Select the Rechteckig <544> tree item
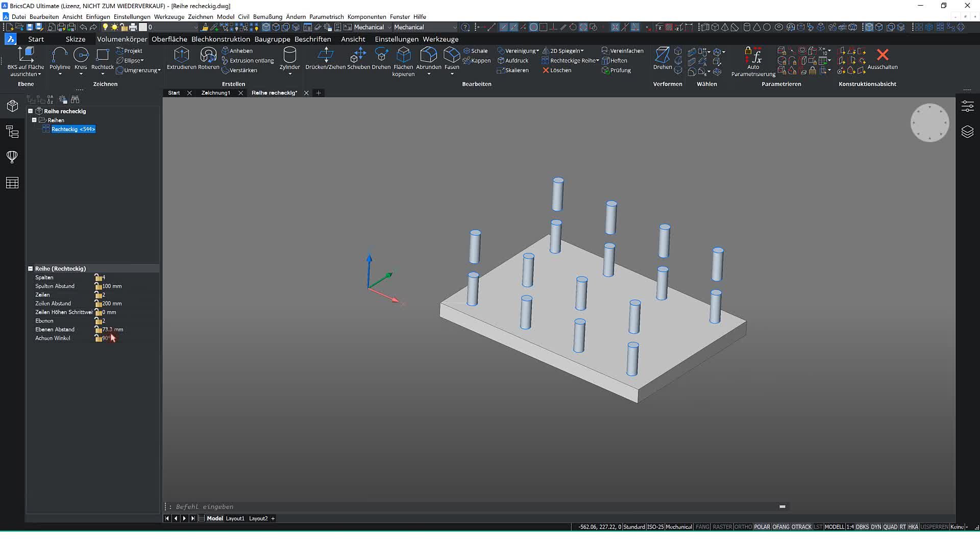Image resolution: width=980 pixels, height=551 pixels. (x=73, y=129)
